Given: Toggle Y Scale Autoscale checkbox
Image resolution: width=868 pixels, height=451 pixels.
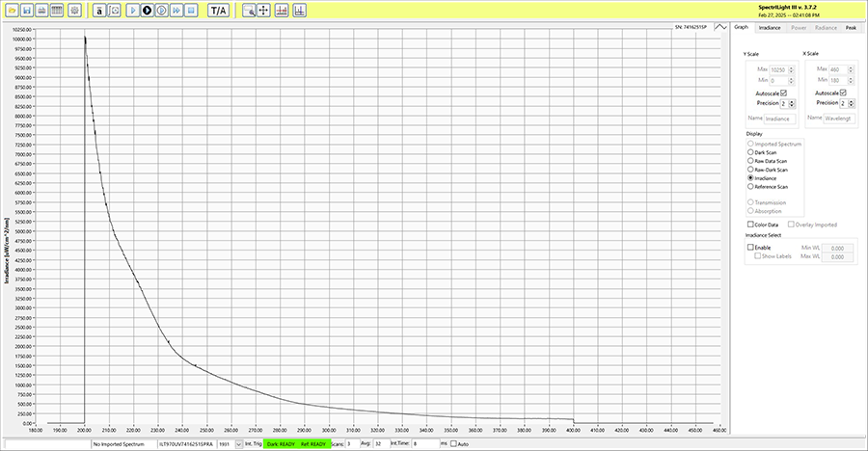Looking at the screenshot, I should coord(783,93).
